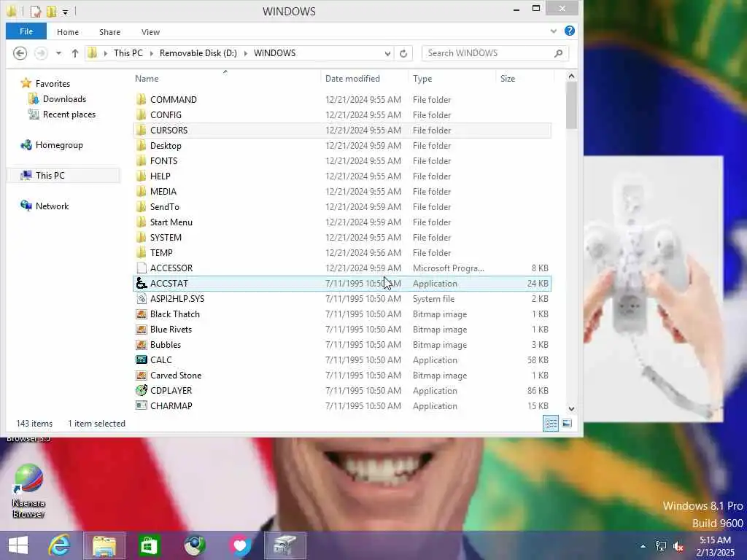Screen dimensions: 747x560
Task: Select the HELP folder
Action: (342, 176)
